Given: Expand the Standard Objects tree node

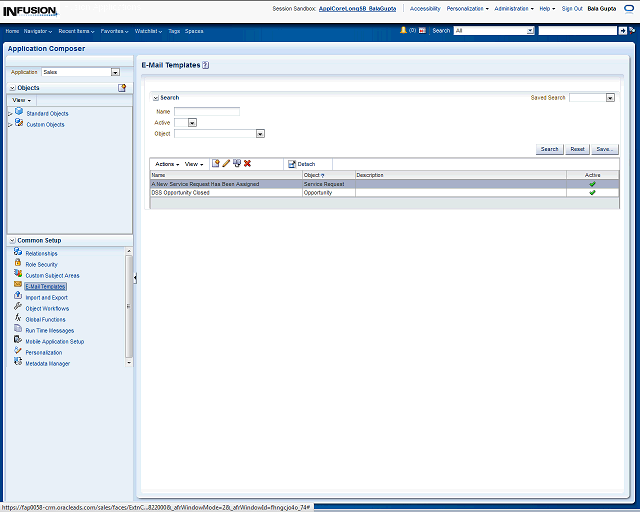Looking at the screenshot, I should (x=10, y=114).
